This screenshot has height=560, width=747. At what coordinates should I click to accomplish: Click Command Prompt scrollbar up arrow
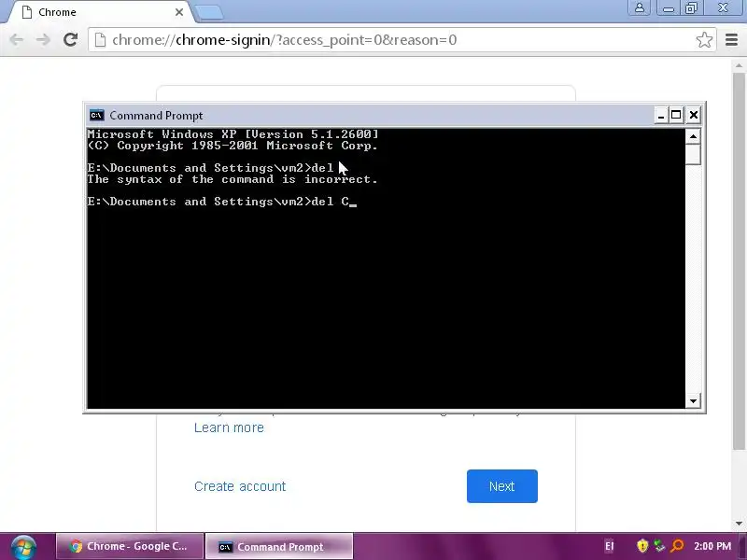[693, 136]
